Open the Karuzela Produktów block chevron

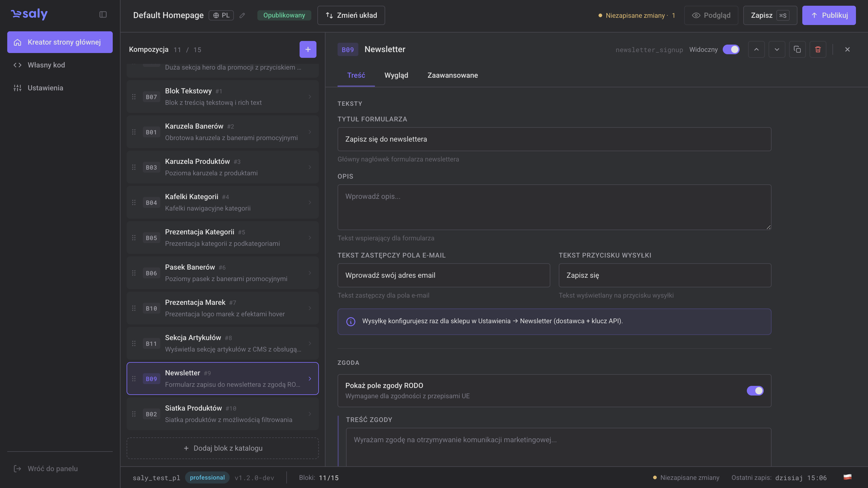click(x=310, y=167)
